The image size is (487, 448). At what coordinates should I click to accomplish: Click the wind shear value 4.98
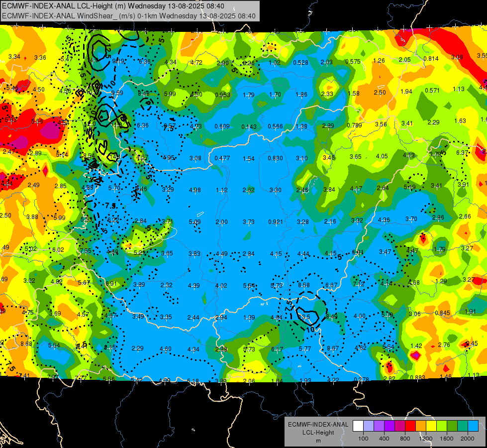click(x=195, y=190)
